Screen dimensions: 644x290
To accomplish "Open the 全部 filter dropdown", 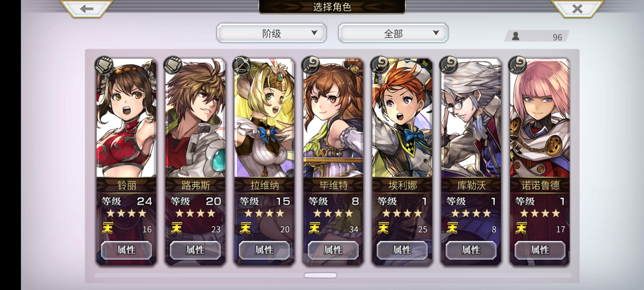I will [x=393, y=33].
